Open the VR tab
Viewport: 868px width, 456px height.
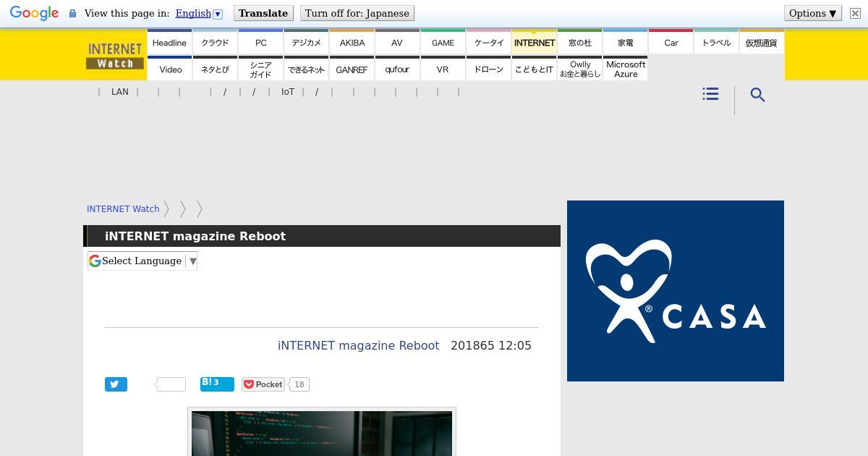[x=443, y=69]
